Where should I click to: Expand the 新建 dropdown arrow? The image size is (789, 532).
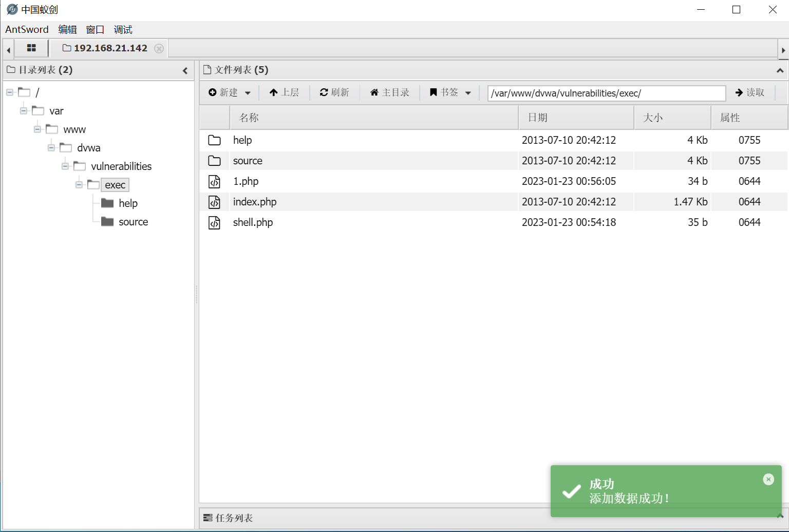click(248, 93)
